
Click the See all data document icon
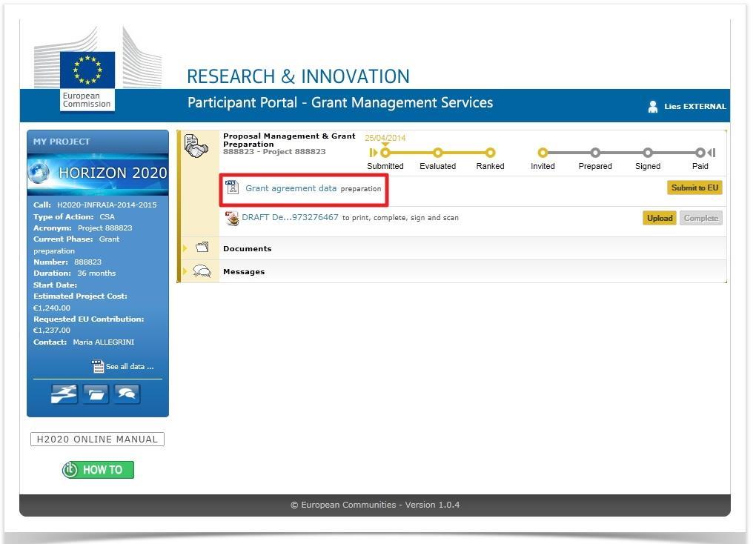point(97,367)
